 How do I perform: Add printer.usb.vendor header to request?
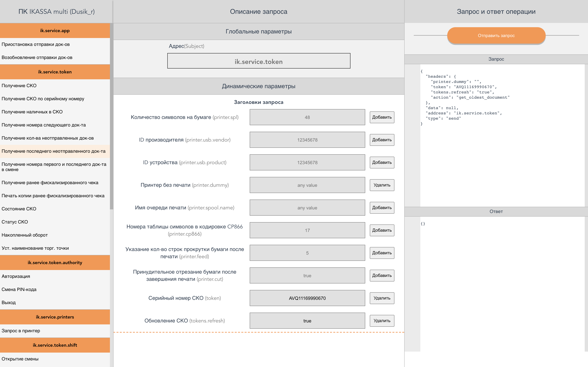point(382,140)
